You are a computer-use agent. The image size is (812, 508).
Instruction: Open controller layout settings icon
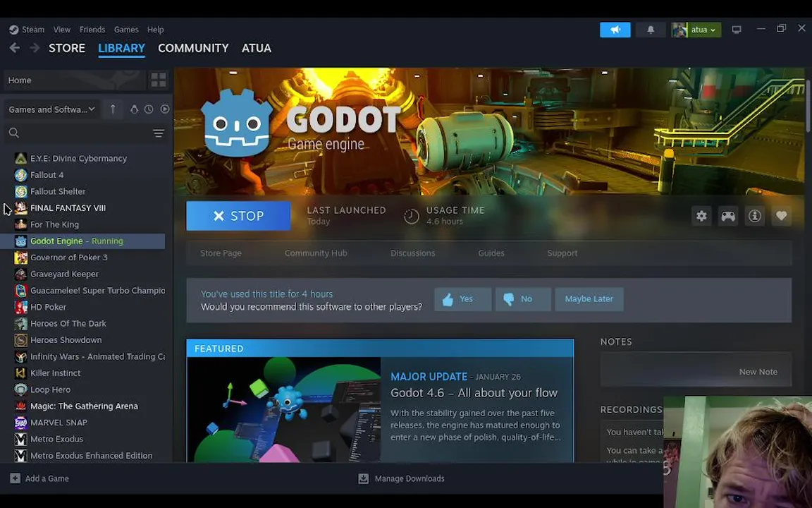[727, 216]
